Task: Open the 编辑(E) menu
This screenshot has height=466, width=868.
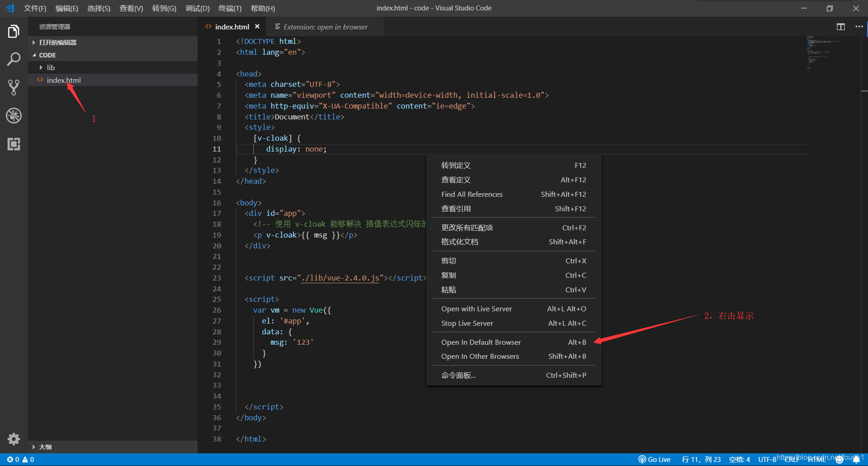Action: click(67, 8)
